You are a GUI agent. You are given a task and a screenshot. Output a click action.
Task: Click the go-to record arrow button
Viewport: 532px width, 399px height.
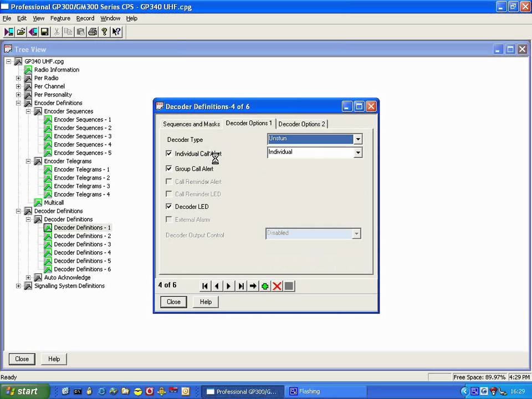[253, 286]
